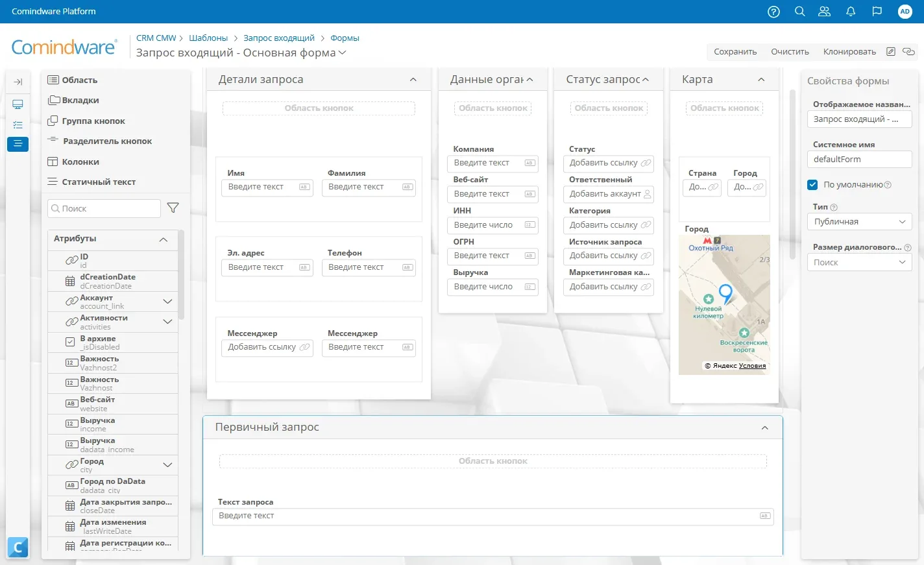Open the users group icon

click(x=825, y=12)
